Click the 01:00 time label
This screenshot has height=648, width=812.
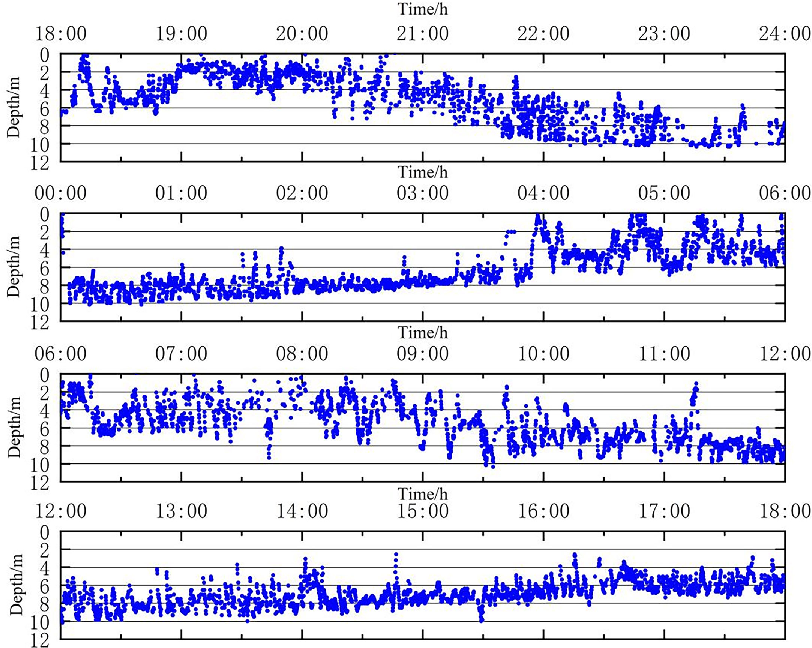click(182, 193)
